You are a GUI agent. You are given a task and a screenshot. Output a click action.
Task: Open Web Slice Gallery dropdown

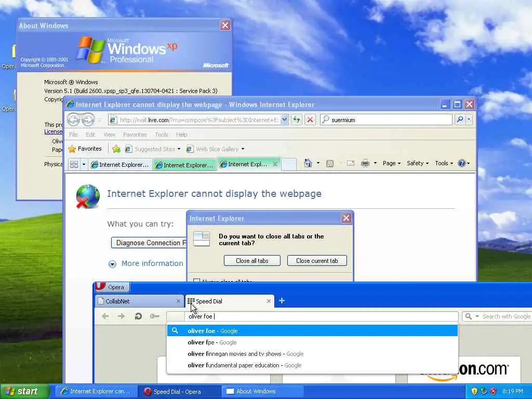[x=243, y=149]
